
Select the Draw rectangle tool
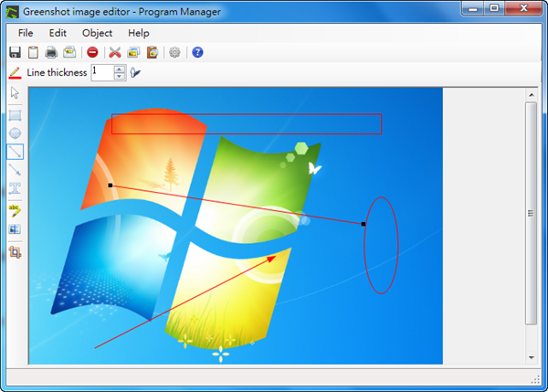click(15, 115)
